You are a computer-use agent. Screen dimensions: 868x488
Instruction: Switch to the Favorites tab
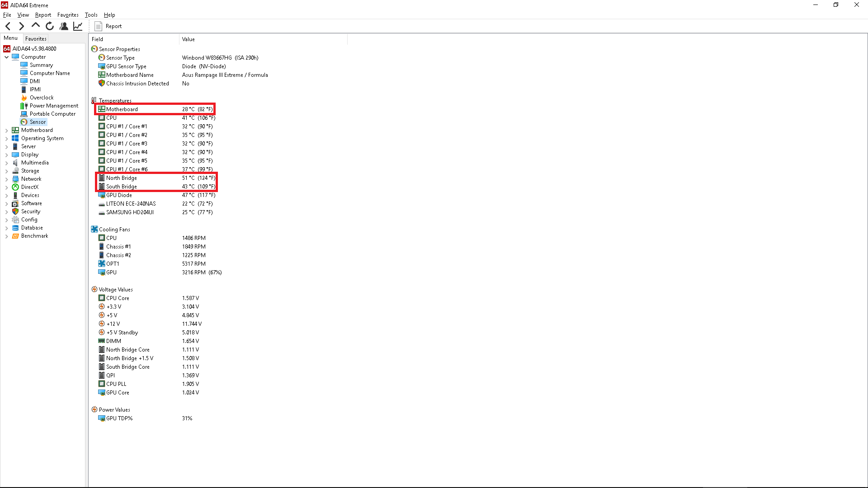click(36, 39)
